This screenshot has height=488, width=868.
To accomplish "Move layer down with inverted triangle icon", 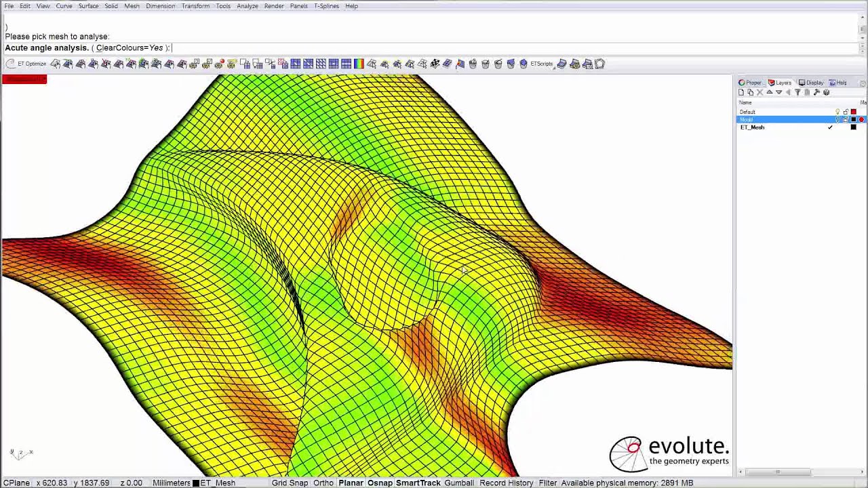I will [778, 92].
